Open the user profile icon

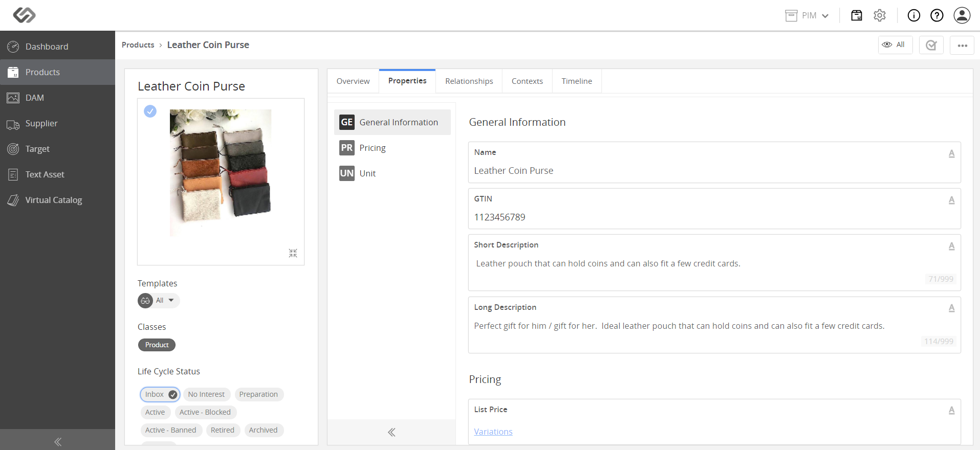click(962, 15)
